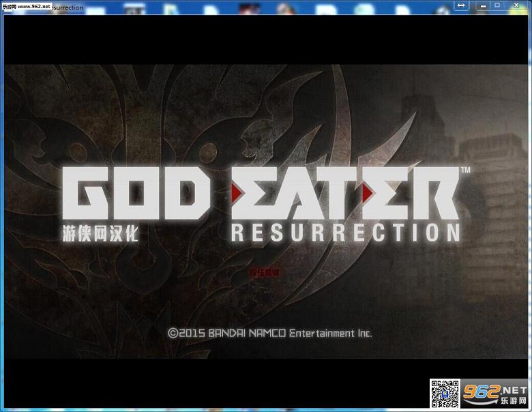This screenshot has height=412, width=532.
Task: Click the QR code in bottom corner
Action: 445,394
